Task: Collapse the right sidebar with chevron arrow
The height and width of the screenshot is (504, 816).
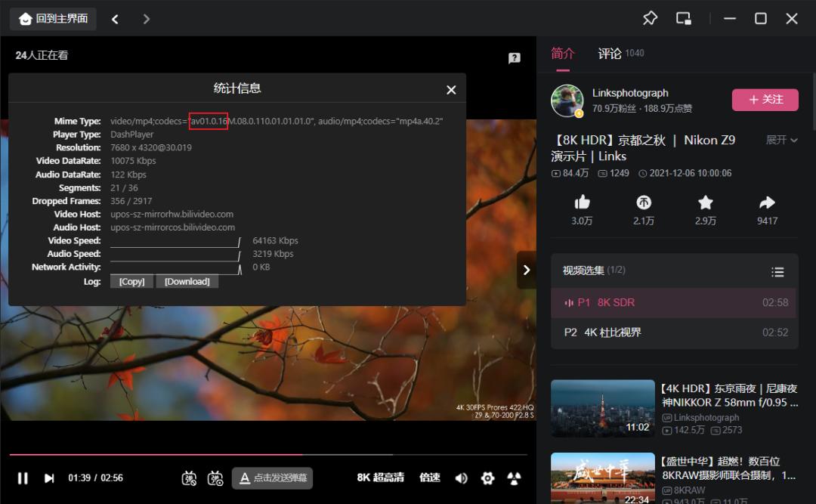Action: [527, 270]
